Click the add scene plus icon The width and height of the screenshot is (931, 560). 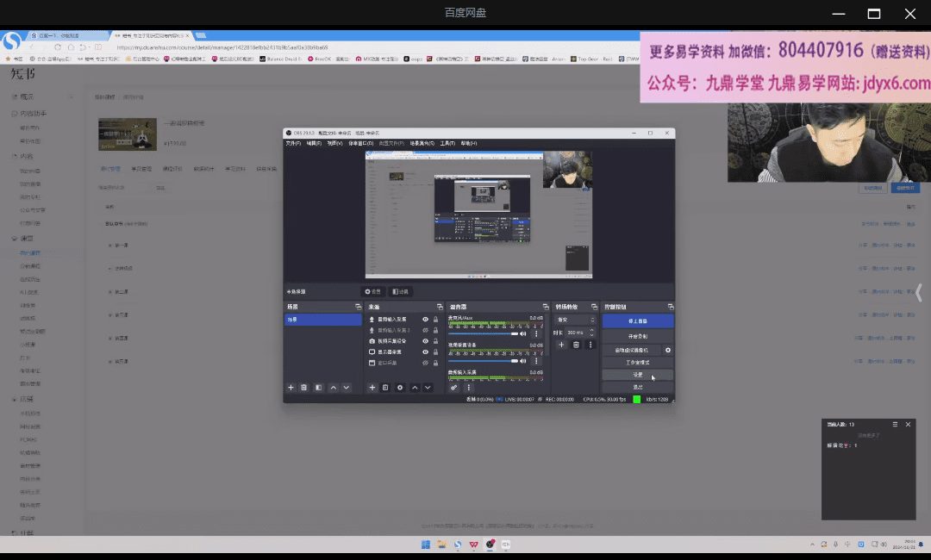291,388
